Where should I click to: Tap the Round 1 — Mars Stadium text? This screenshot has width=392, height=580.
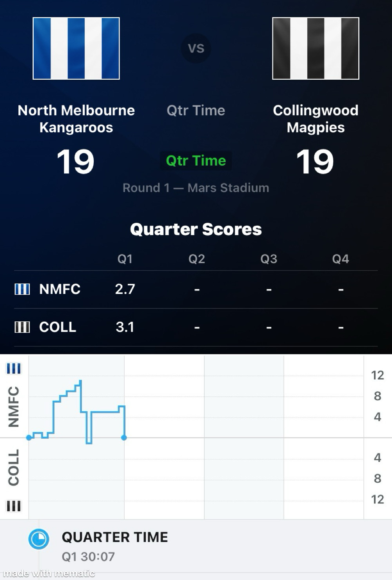pos(196,188)
